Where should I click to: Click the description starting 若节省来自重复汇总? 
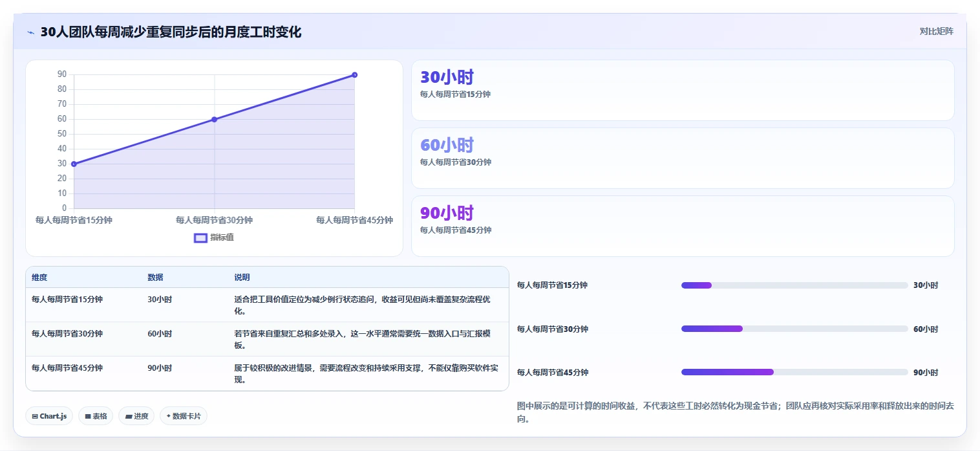363,340
